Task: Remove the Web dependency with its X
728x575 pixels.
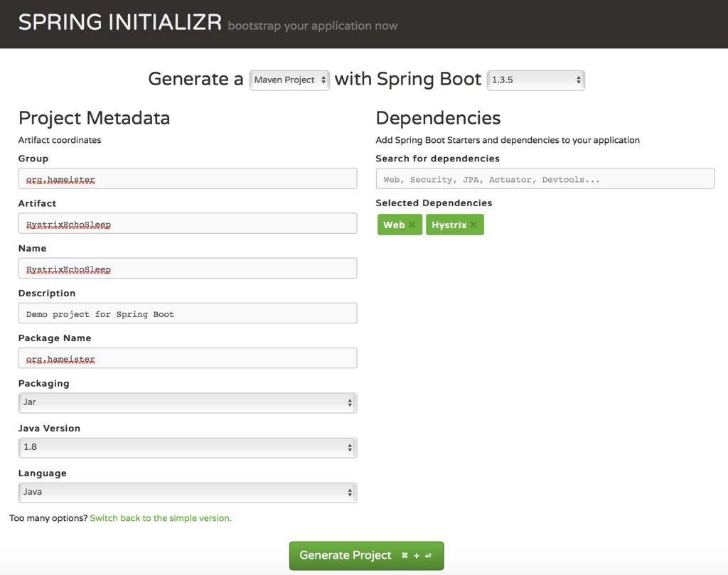Action: click(x=412, y=225)
